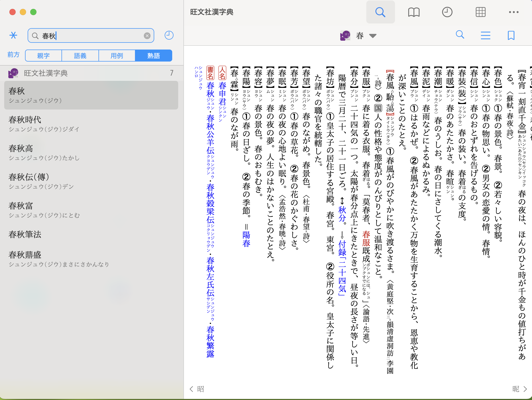The width and height of the screenshot is (532, 400).
Task: Open the entry list lines icon
Action: click(485, 35)
